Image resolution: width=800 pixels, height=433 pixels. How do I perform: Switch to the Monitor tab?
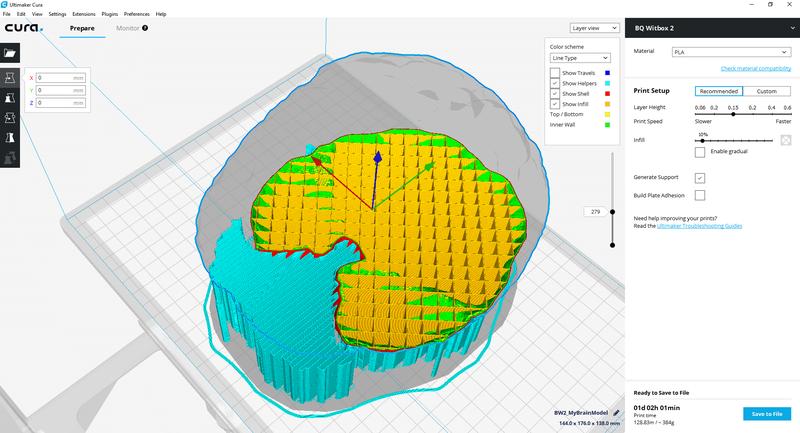(128, 29)
